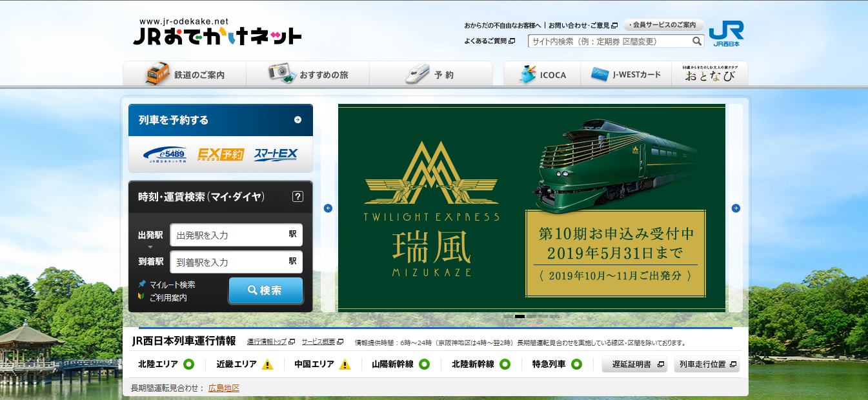Click the external-link icon next to 運行情報トップ
This screenshot has width=868, height=400.
point(292,342)
